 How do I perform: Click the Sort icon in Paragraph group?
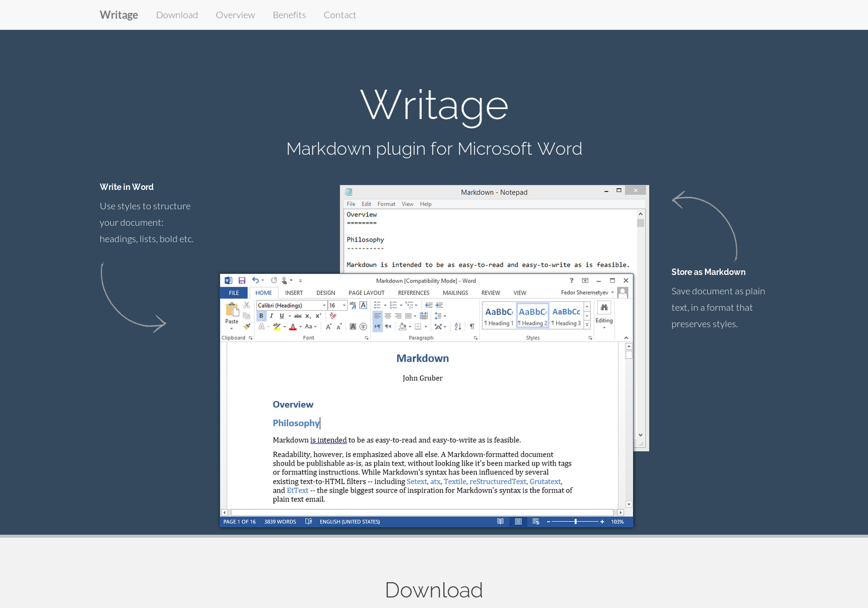457,327
